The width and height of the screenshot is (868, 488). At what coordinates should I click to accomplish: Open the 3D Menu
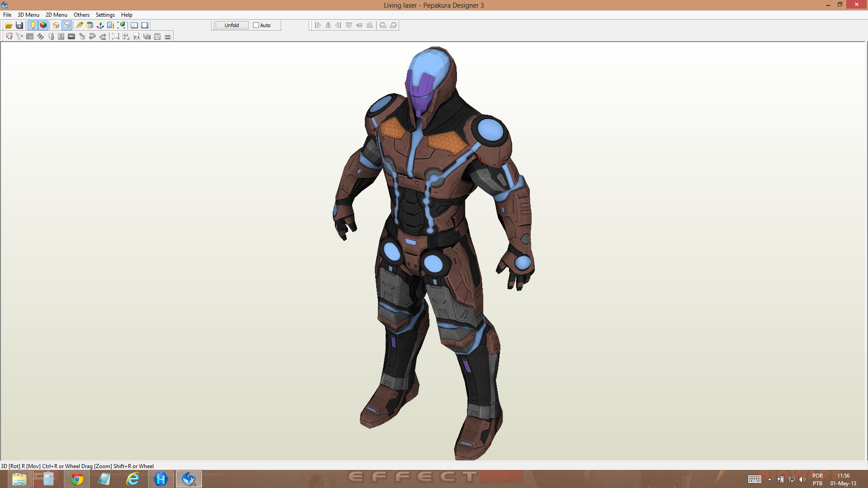pyautogui.click(x=28, y=15)
